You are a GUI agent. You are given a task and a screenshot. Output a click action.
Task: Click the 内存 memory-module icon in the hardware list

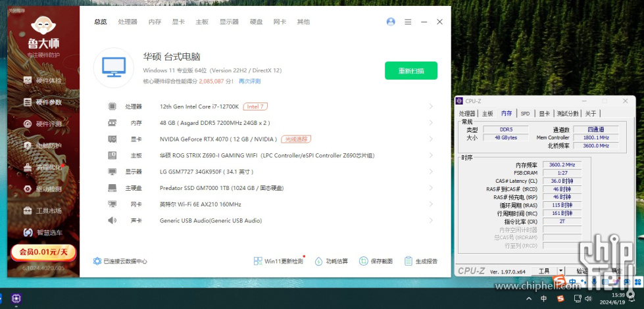tap(112, 123)
